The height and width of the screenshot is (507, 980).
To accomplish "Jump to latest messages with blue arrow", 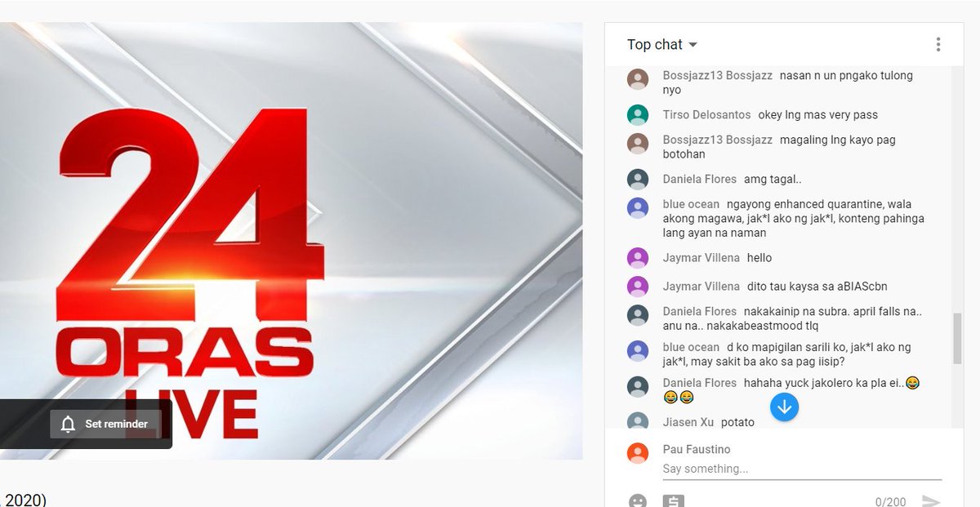I will 785,407.
